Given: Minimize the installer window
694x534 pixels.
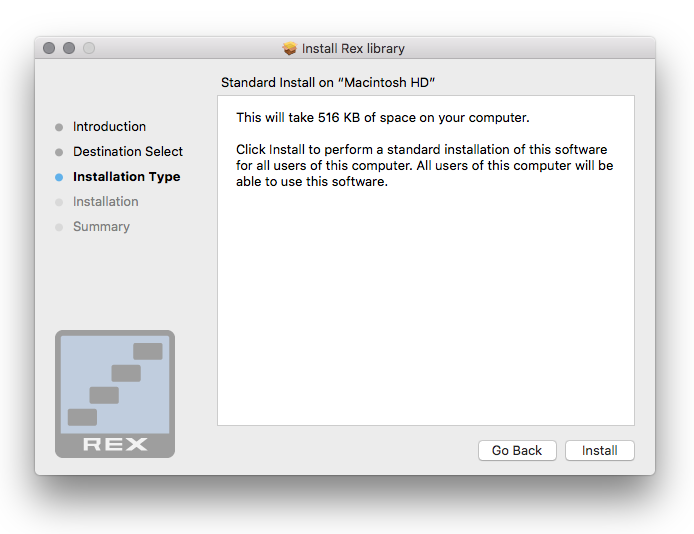Looking at the screenshot, I should pos(69,48).
